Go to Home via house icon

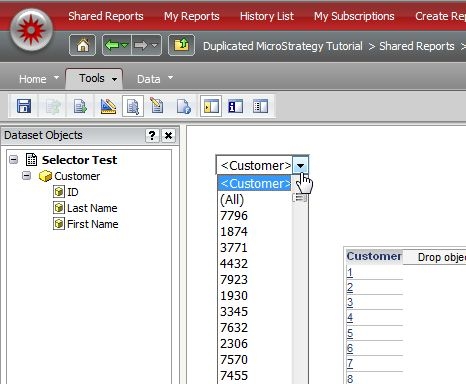coord(83,45)
